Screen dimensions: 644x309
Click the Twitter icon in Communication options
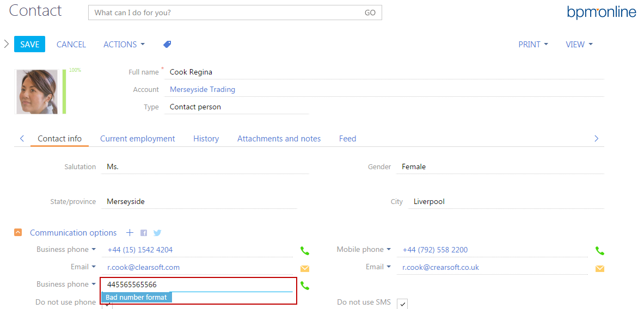point(157,233)
